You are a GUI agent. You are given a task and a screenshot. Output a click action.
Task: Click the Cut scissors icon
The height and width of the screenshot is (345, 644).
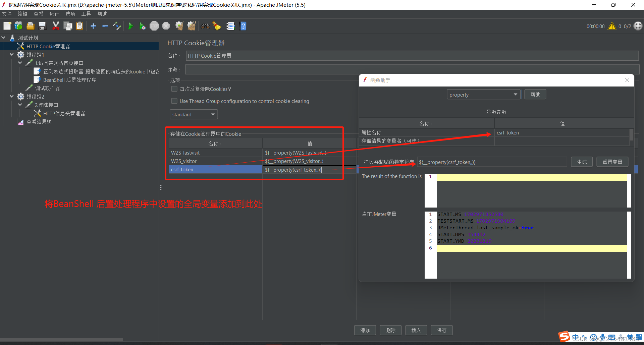(56, 26)
